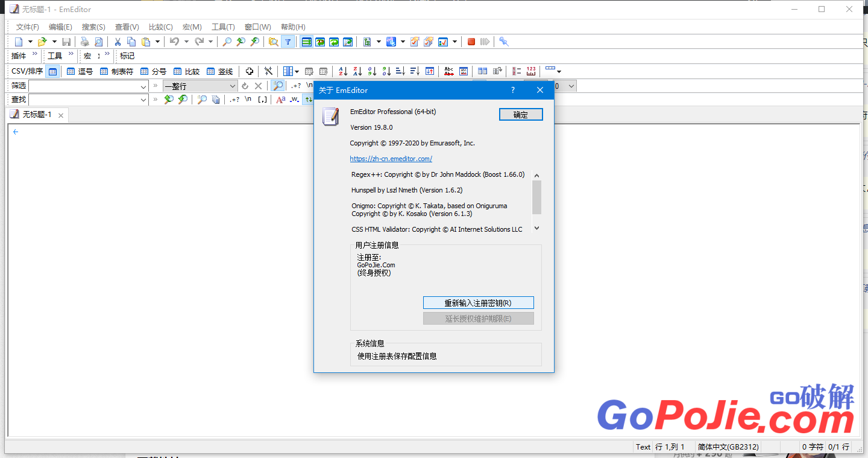
Task: Toggle the .+? regex option in 查找 bar
Action: (x=234, y=100)
